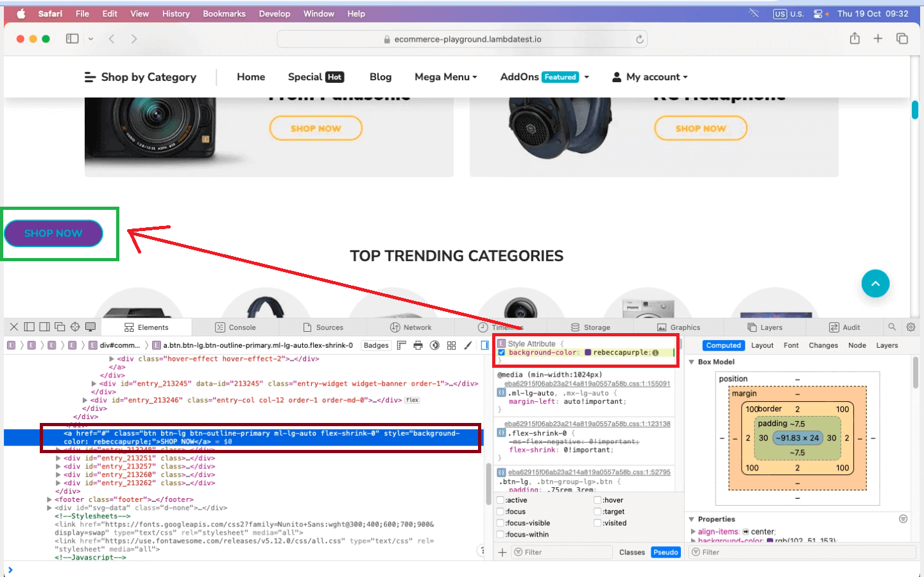Viewport: 924px width, 577px height.
Task: Click the SHOP NOW purple button
Action: (53, 234)
